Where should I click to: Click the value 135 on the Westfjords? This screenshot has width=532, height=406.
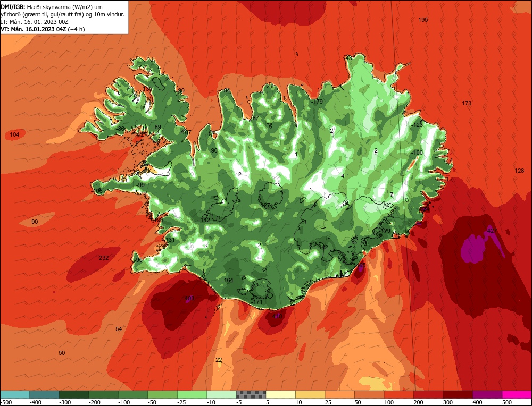147,88
